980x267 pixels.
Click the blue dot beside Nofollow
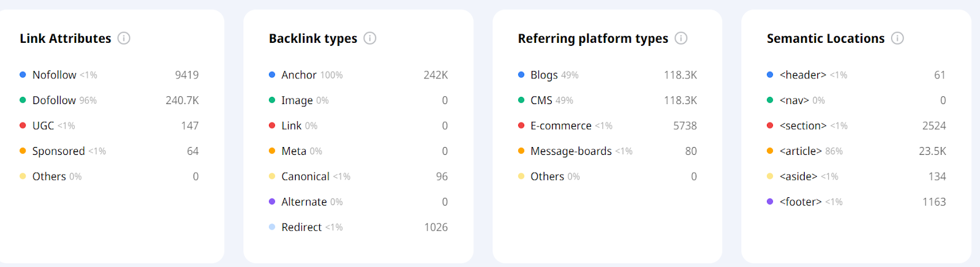pos(23,75)
